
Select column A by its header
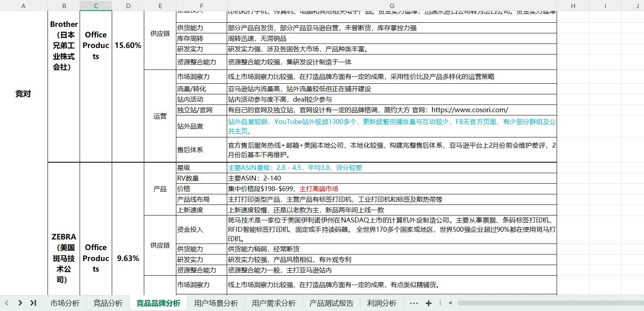pos(24,6)
